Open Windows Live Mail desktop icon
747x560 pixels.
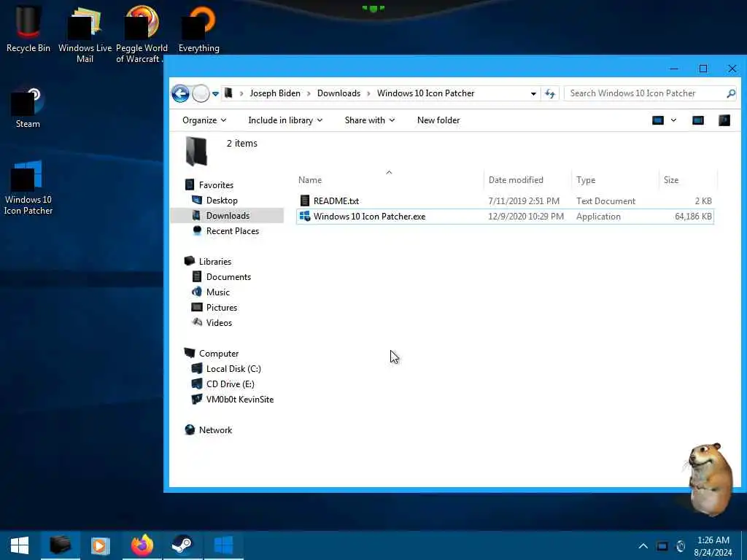coord(85,34)
